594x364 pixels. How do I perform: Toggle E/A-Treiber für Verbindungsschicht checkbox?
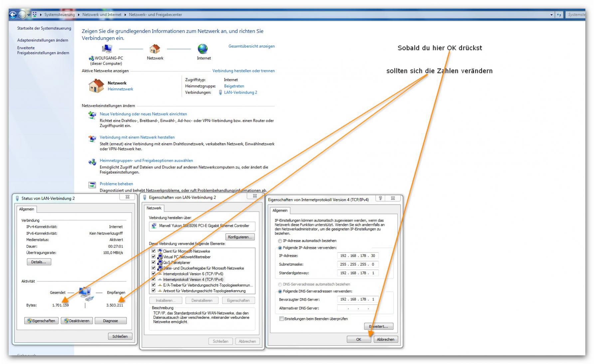pos(153,285)
